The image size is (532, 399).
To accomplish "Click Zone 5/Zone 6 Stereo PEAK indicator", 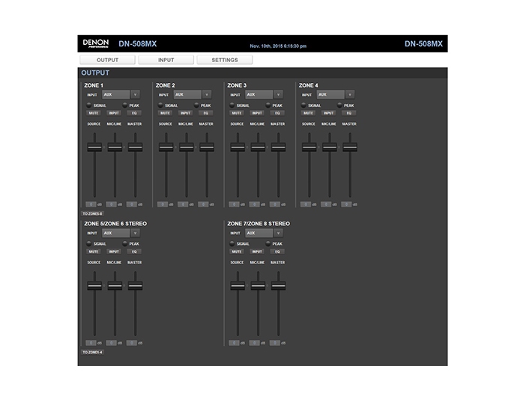I will 125,243.
